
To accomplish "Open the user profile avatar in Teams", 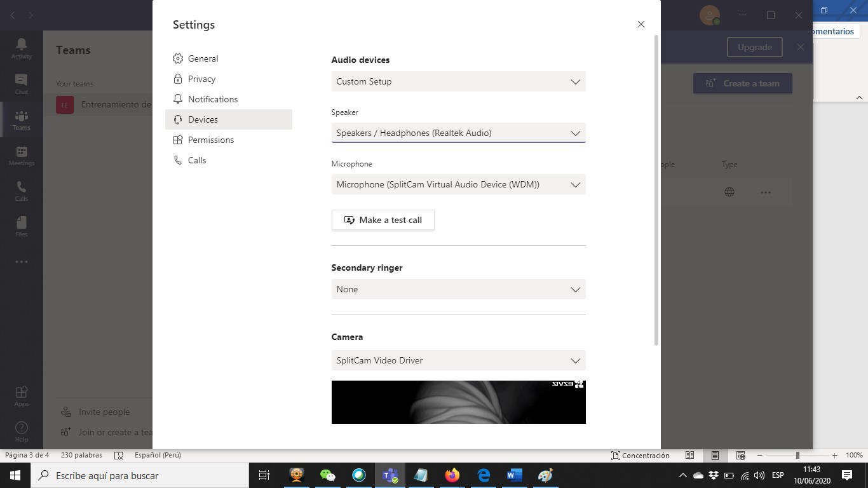I will tap(709, 15).
